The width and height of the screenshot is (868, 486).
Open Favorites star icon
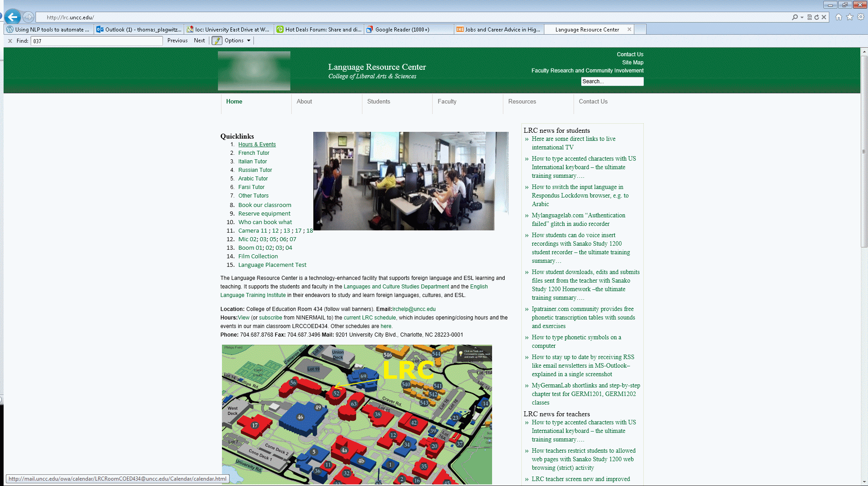click(x=850, y=17)
